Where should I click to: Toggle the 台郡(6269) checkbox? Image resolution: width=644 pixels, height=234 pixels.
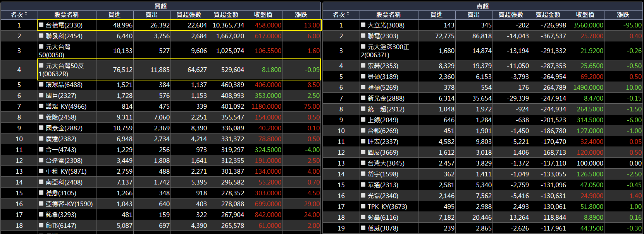[363, 130]
